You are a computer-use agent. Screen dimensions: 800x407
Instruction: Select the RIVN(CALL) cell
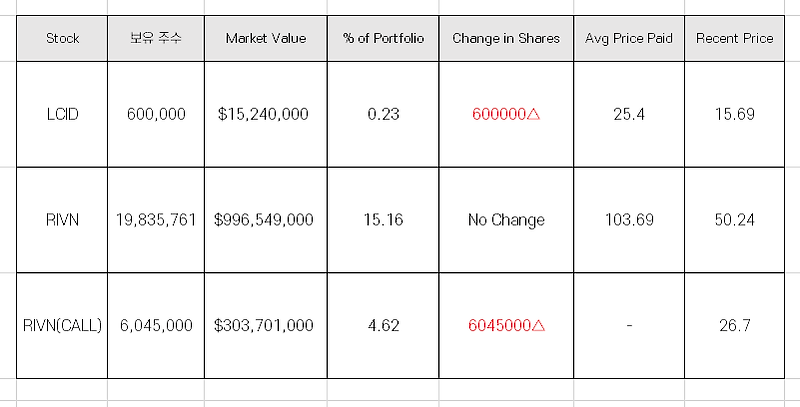coord(62,325)
